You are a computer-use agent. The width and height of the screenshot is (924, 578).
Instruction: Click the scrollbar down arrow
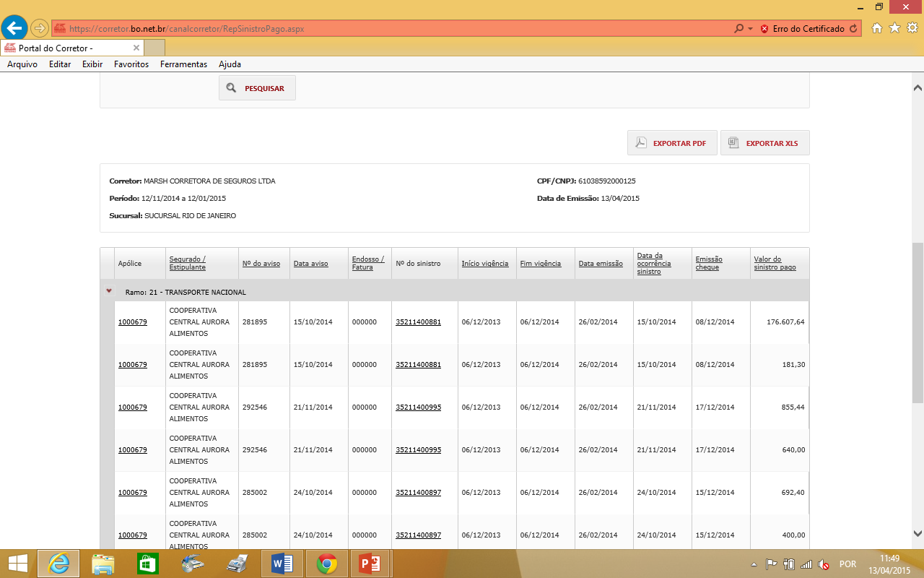(918, 533)
